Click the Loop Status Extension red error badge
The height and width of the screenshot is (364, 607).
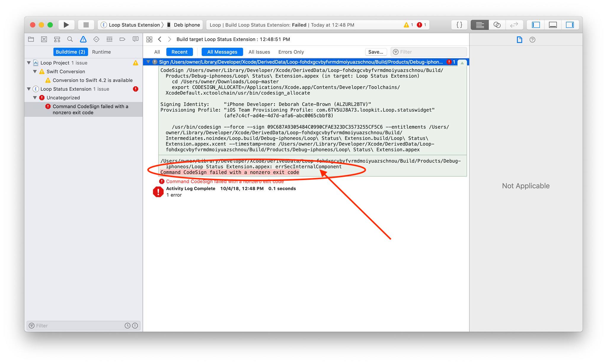[x=135, y=89]
